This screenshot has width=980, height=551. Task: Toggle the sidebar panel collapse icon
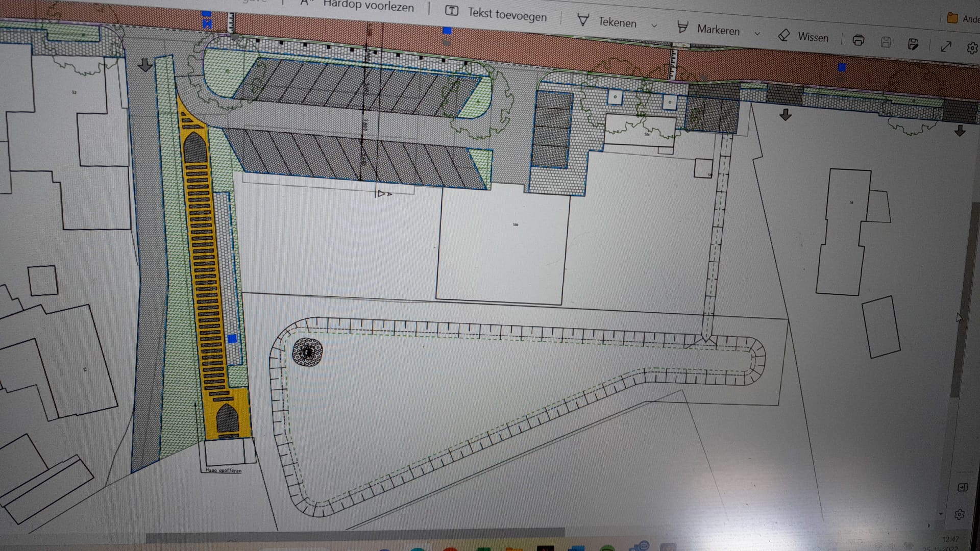963,487
